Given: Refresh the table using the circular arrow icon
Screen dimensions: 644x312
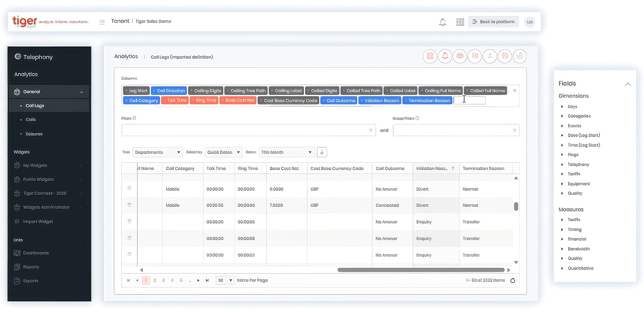Looking at the screenshot, I should tap(513, 280).
